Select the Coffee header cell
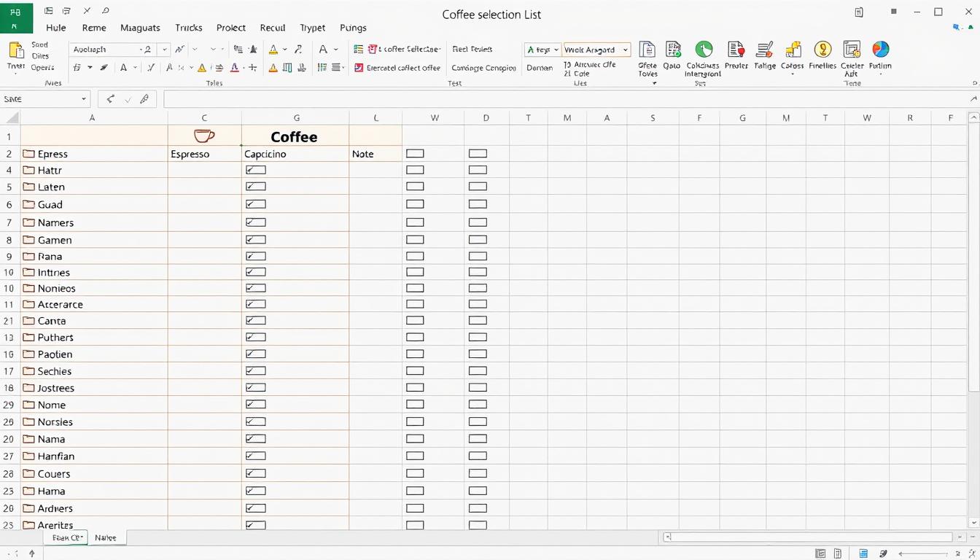Viewport: 980px width, 560px height. click(295, 136)
